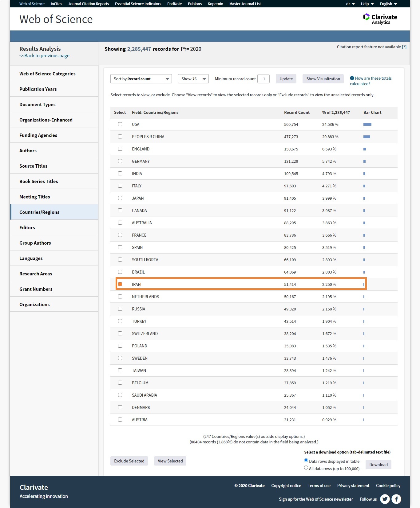The width and height of the screenshot is (420, 508).
Task: Select Countries/Regions in sidebar
Action: point(54,212)
